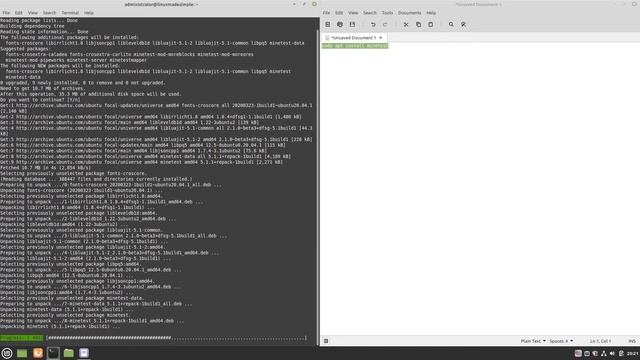
Task: Minimize the Terminal window
Action: [x=294, y=4]
